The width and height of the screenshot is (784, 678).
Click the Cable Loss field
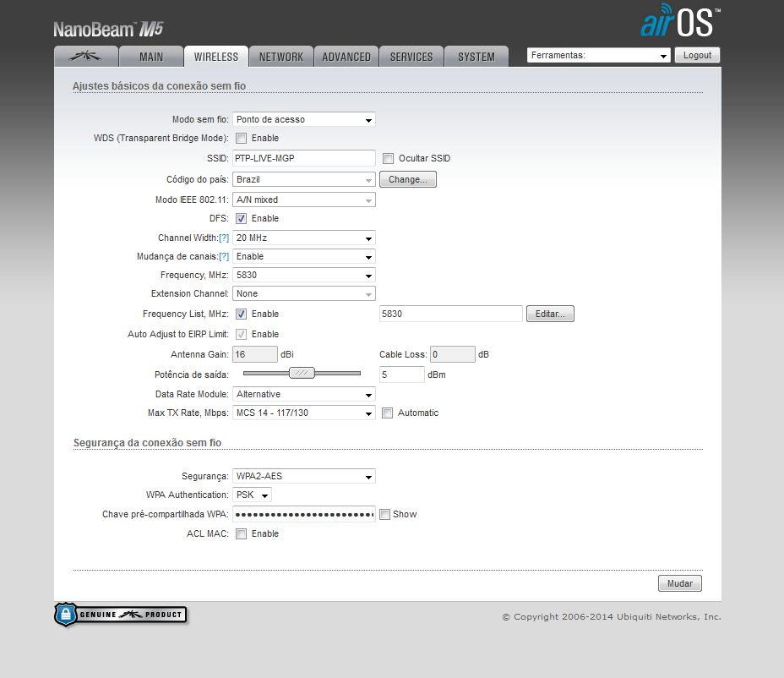453,354
